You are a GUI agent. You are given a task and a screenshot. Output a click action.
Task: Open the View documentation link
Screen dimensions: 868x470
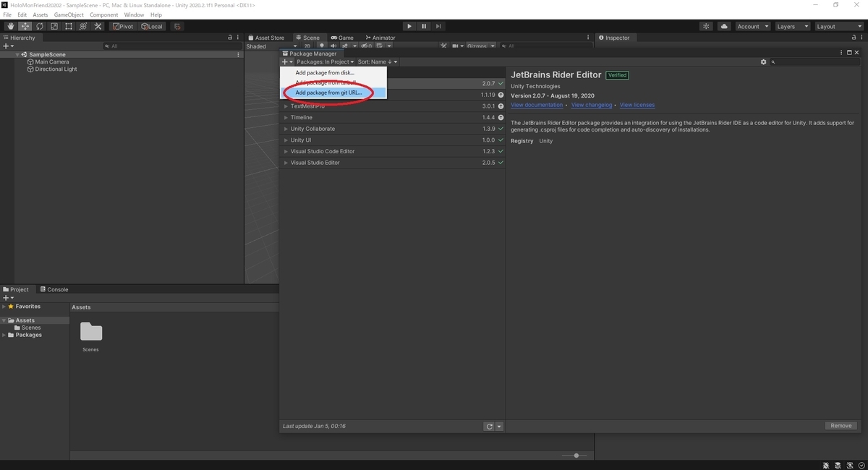(537, 105)
